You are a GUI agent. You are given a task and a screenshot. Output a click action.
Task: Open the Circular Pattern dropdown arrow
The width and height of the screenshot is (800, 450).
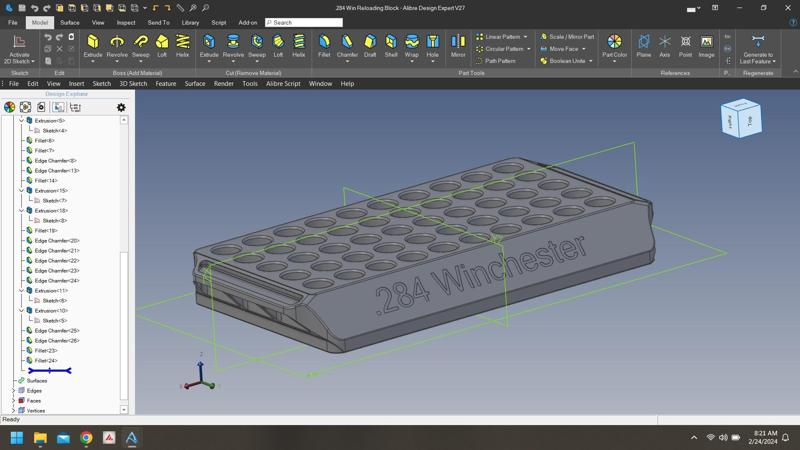529,49
